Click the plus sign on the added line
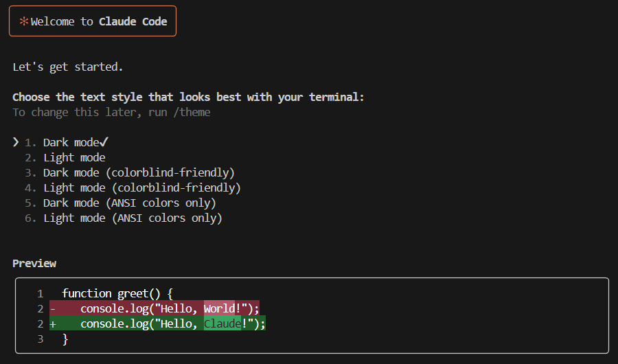 coord(53,325)
